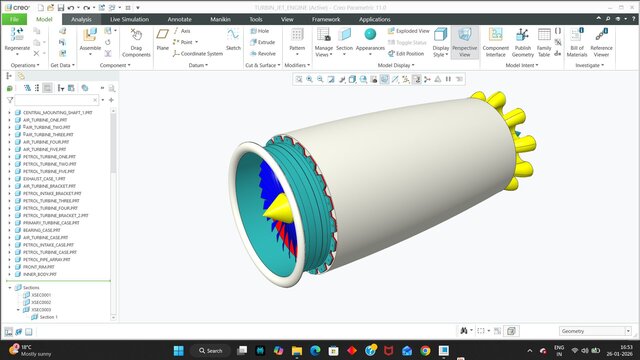Toggle the Exploded View option
Image resolution: width=640 pixels, height=360 pixels.
tap(409, 31)
